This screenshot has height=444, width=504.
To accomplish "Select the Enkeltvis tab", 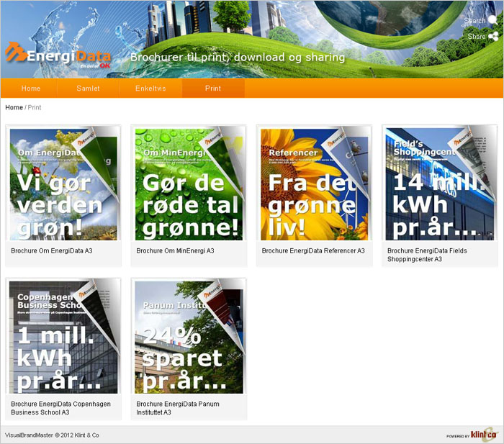I will (150, 89).
